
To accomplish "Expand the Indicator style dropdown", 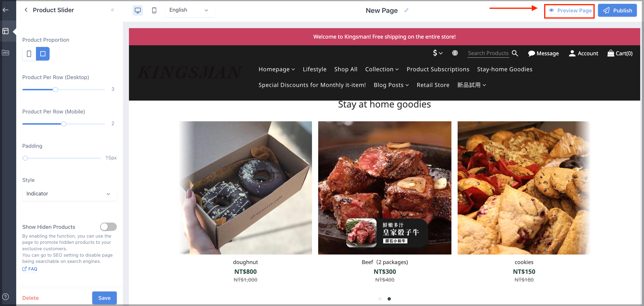I will click(69, 194).
